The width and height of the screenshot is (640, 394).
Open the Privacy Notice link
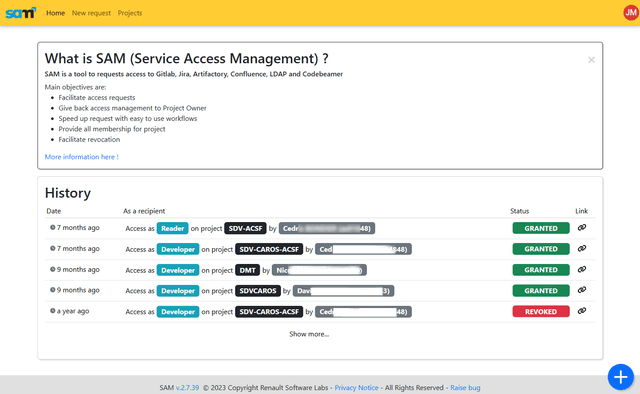[x=356, y=387]
